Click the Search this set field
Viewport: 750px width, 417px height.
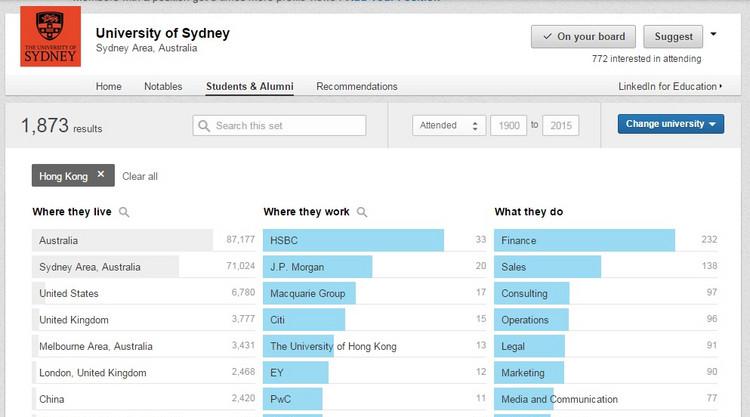(279, 125)
